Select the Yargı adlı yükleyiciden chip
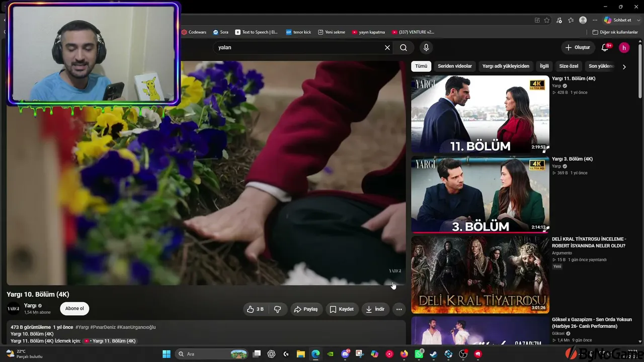Image resolution: width=644 pixels, height=362 pixels. pyautogui.click(x=506, y=66)
